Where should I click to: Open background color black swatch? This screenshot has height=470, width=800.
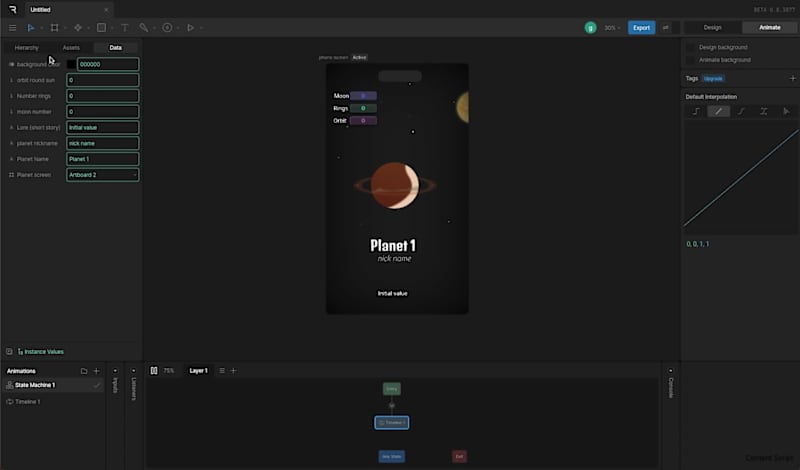tap(71, 64)
